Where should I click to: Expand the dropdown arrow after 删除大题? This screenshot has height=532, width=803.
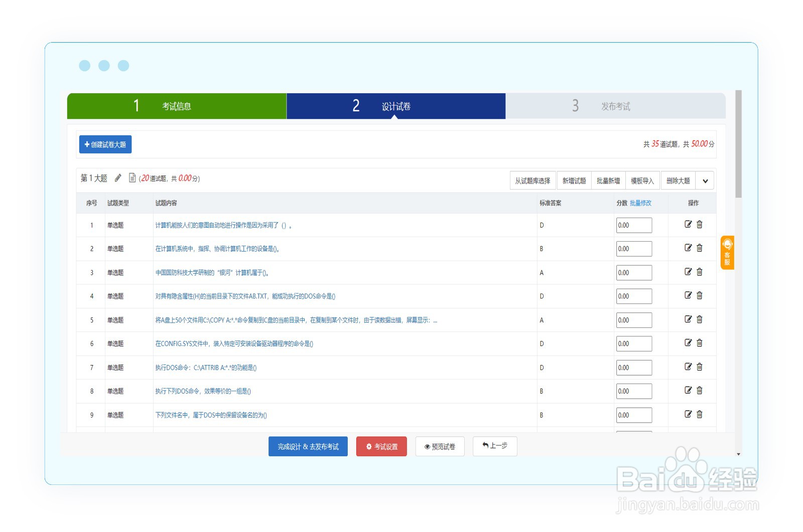click(x=705, y=181)
